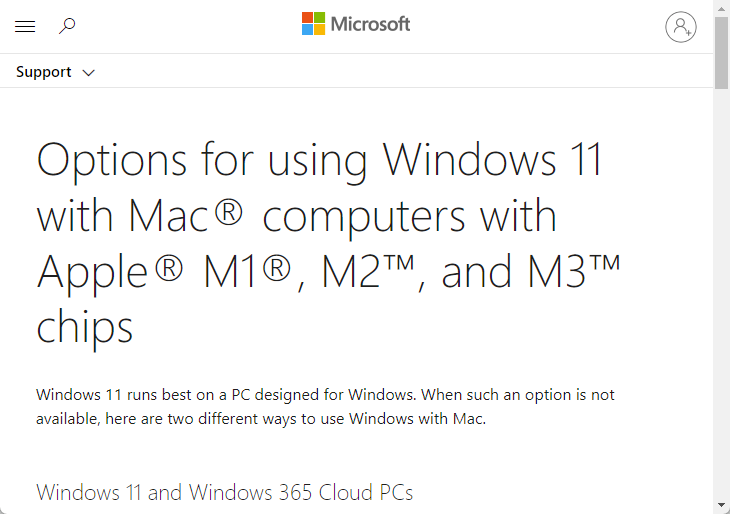Click the word "chips" in the title
Viewport: 730px width, 514px height.
coord(85,326)
